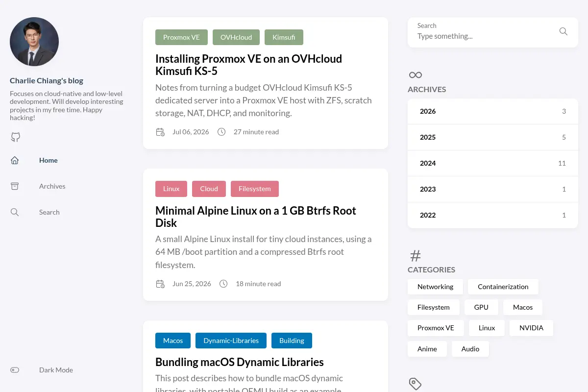The image size is (588, 392).
Task: Click the hash icon above Categories
Action: pyautogui.click(x=415, y=255)
